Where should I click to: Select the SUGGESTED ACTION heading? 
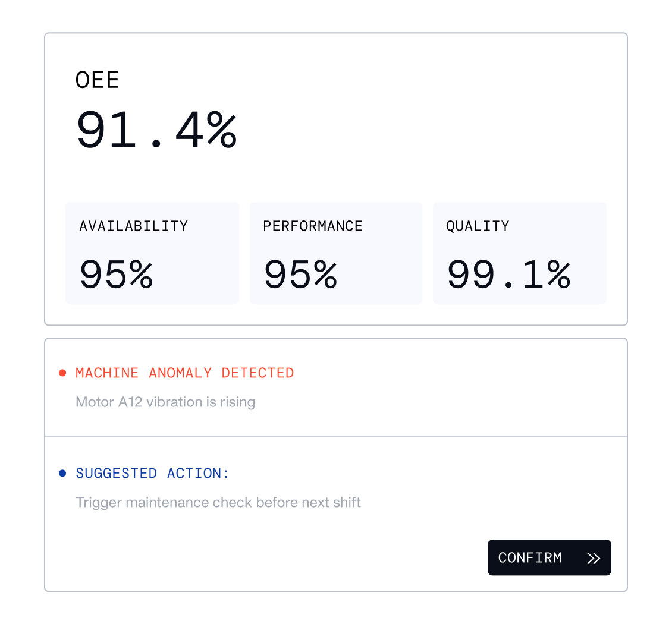click(152, 474)
